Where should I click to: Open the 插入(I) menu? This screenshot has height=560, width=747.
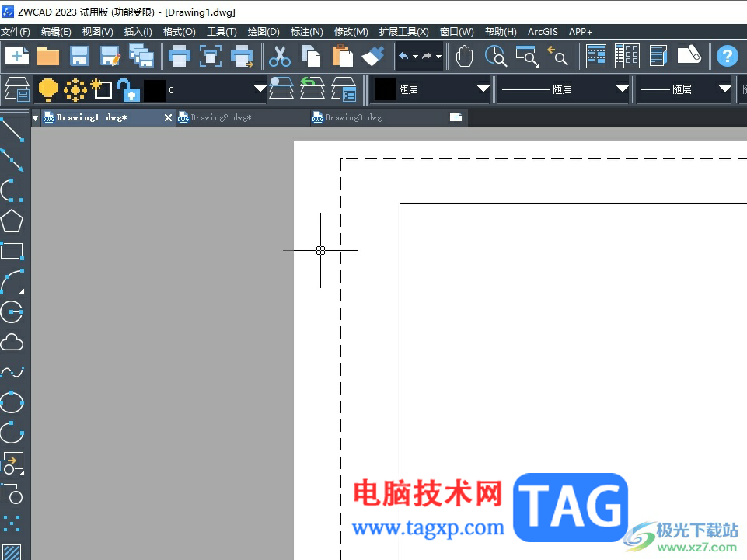point(138,31)
